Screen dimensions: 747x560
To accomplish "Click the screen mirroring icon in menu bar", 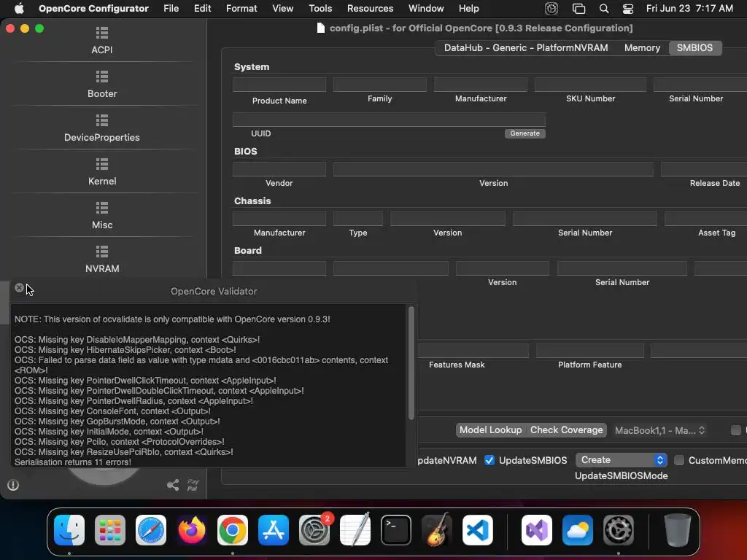I will tap(578, 8).
